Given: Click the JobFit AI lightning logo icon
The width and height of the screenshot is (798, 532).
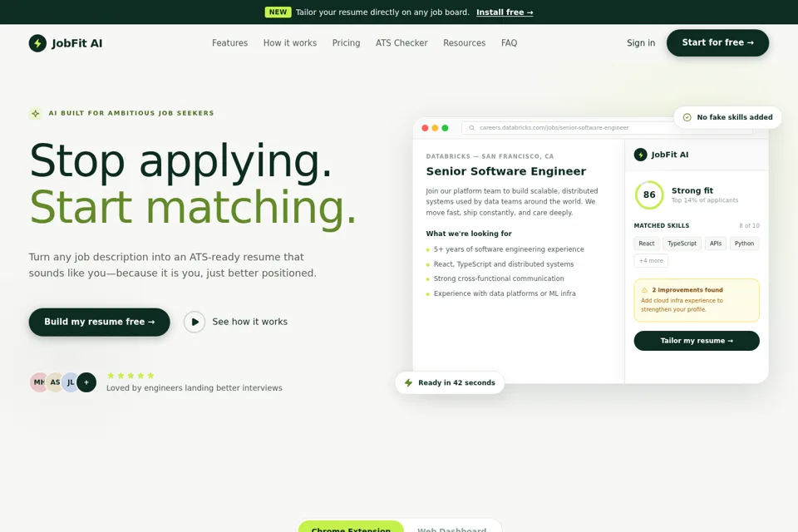Looking at the screenshot, I should [37, 43].
